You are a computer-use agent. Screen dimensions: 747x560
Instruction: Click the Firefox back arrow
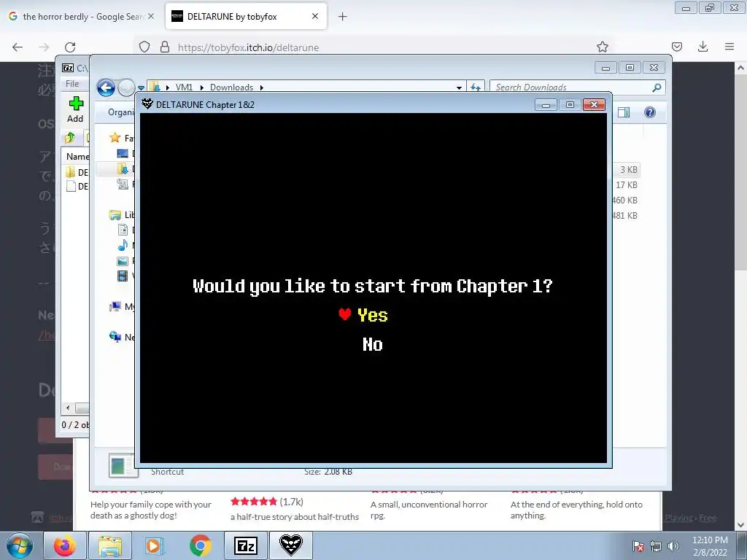18,47
